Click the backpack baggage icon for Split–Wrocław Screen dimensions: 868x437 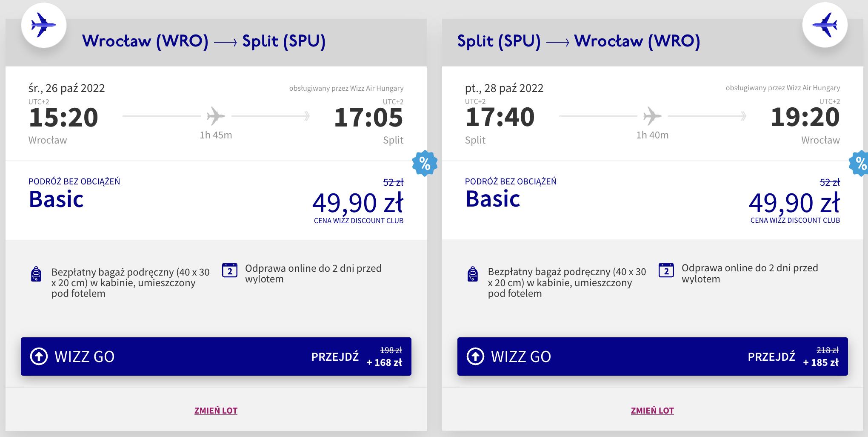[x=473, y=274]
